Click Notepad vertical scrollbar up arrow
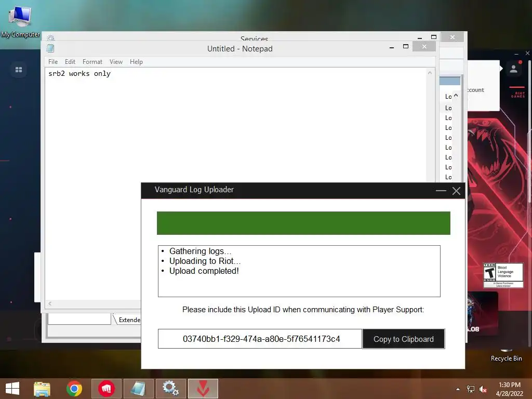 coord(430,73)
